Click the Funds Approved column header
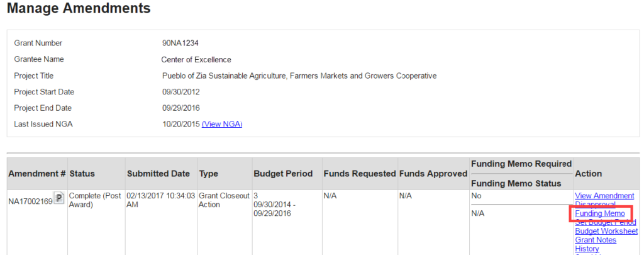Viewport: 644px width, 255px height. tap(433, 174)
